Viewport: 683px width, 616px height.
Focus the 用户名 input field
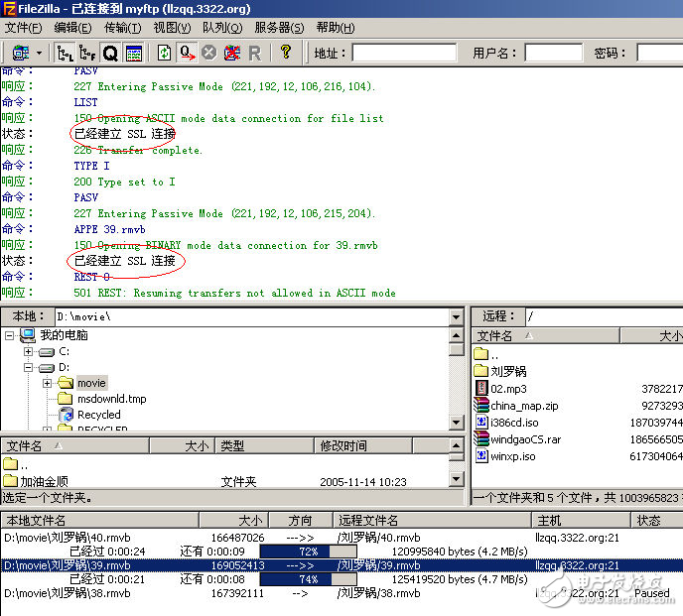pyautogui.click(x=553, y=53)
